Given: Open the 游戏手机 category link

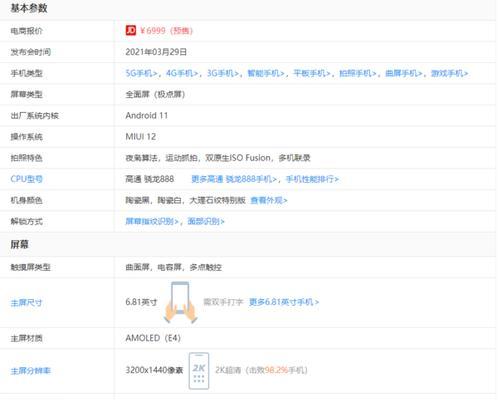Looking at the screenshot, I should (450, 73).
